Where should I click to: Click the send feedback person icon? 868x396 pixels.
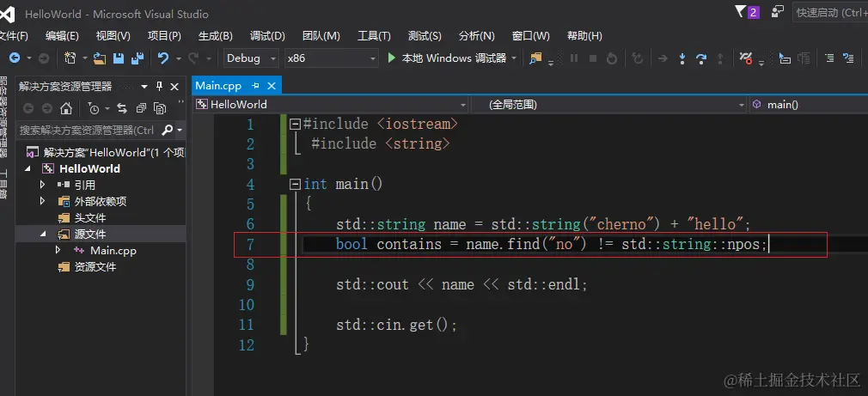tap(778, 12)
